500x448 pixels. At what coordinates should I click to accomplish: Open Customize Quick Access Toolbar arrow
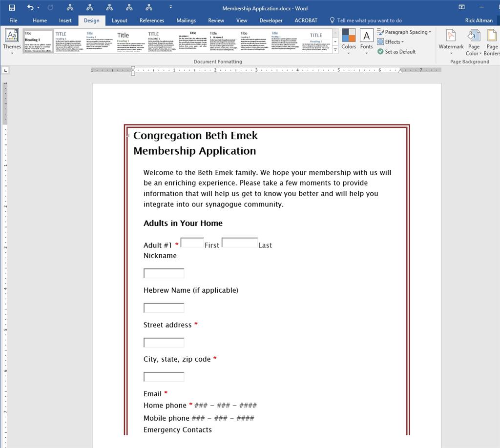click(170, 7)
